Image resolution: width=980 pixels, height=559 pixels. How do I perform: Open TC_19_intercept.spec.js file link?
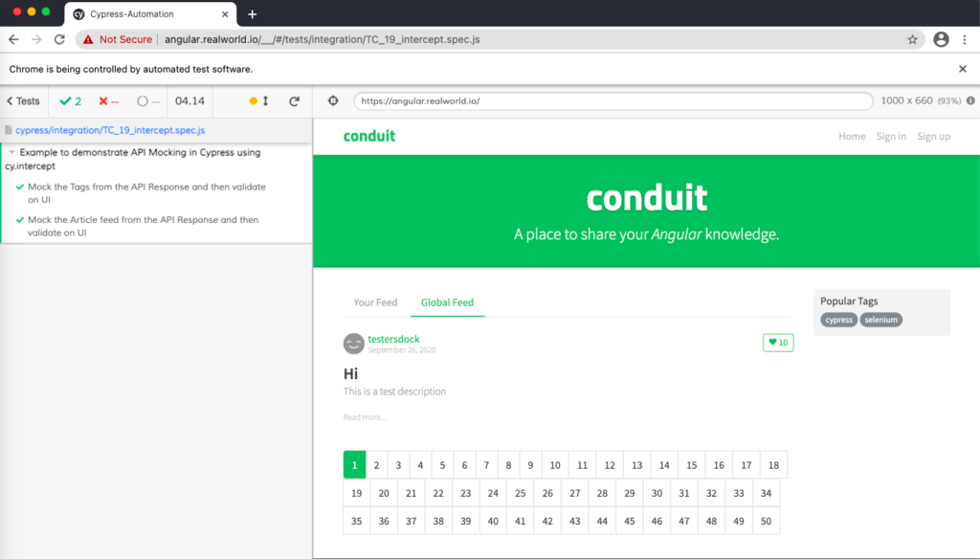[110, 130]
